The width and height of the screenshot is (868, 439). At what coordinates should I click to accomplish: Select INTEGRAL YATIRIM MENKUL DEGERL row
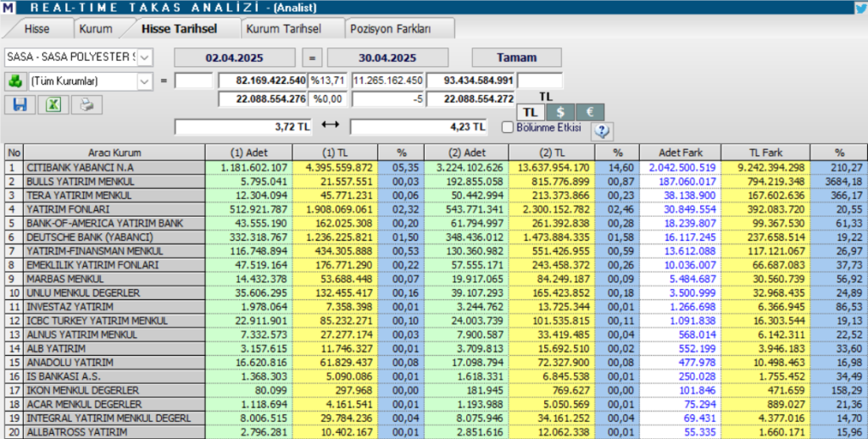point(436,419)
